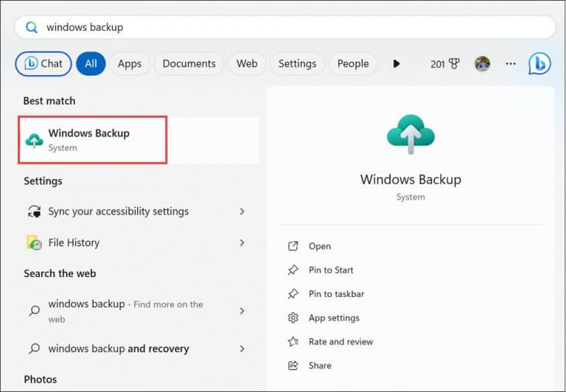Click the Windows Backup title in preview pane

410,179
